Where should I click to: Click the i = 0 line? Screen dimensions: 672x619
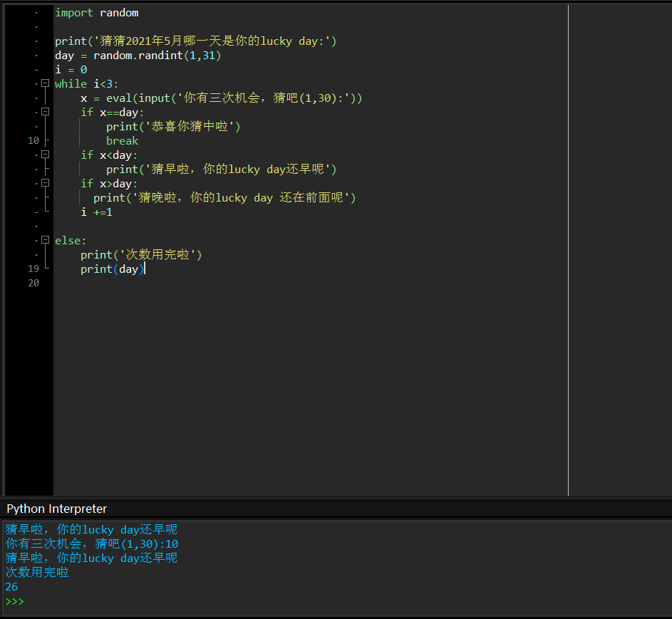(71, 69)
